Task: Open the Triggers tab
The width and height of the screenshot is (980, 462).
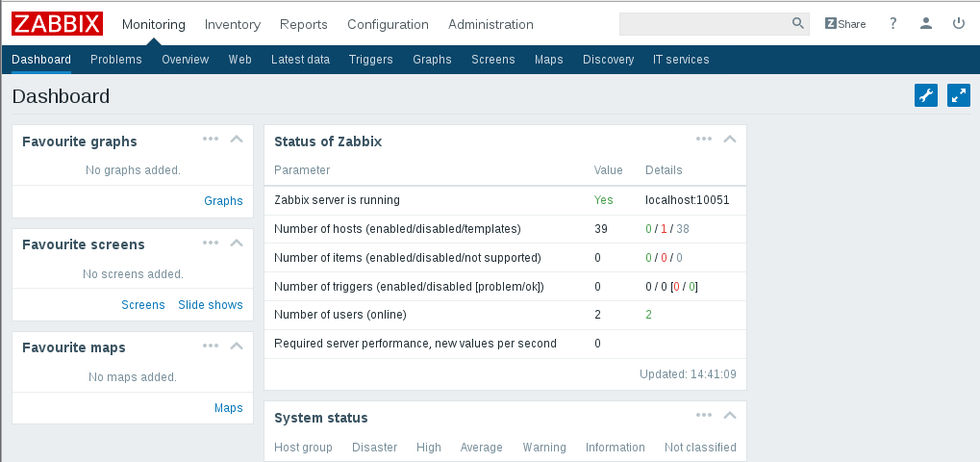Action: [x=370, y=60]
